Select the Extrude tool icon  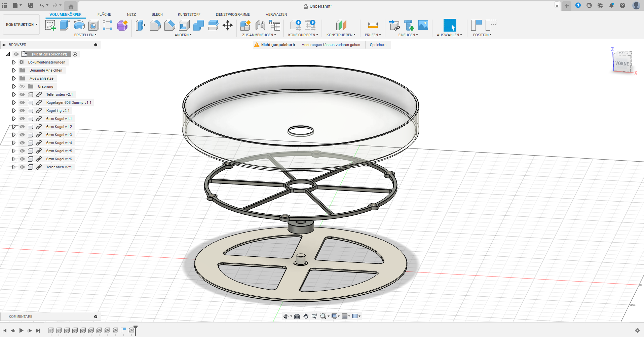coord(65,25)
